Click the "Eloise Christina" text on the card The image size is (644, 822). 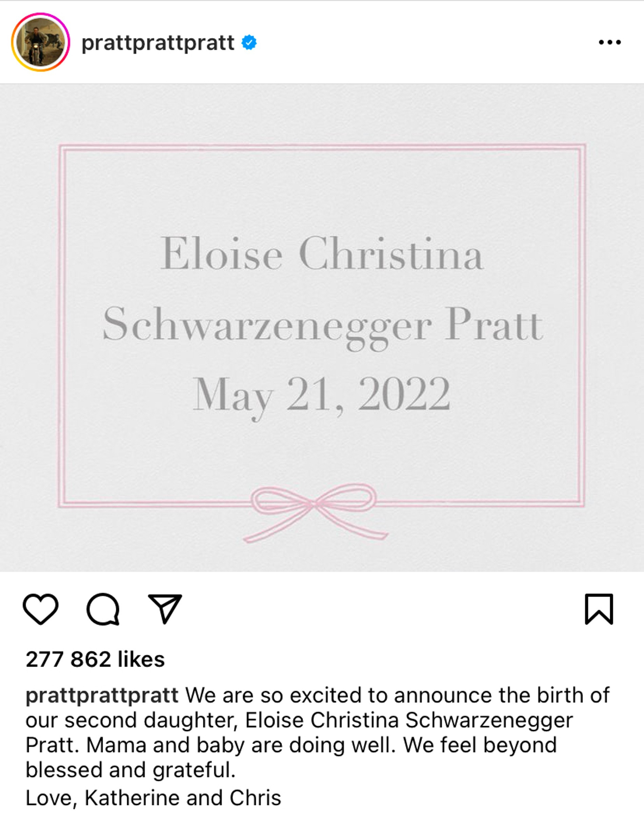tap(322, 253)
